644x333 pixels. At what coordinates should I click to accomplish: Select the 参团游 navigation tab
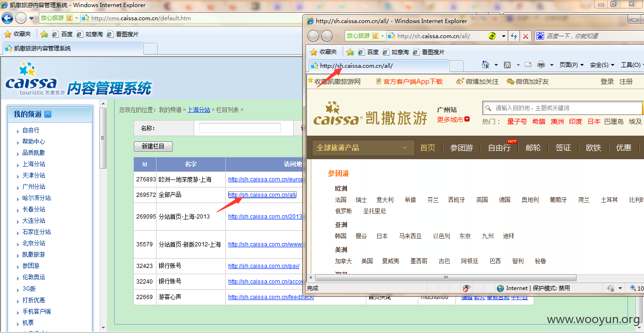click(x=462, y=147)
